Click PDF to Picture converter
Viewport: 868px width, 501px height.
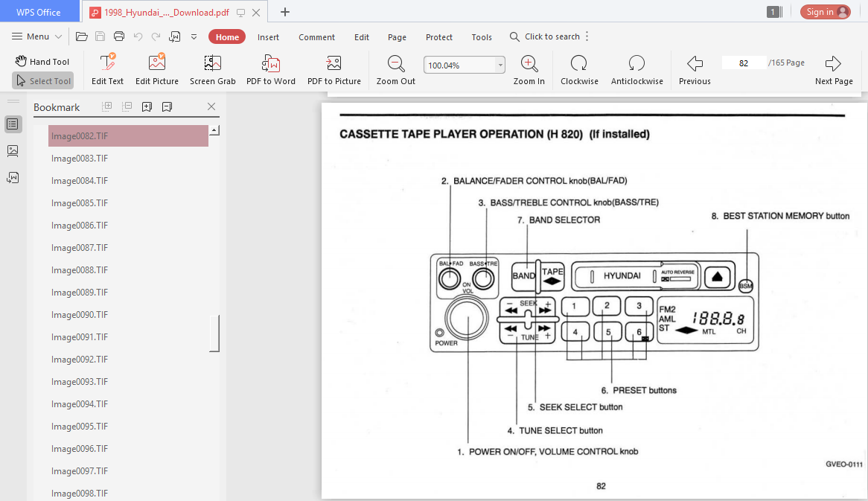(x=334, y=69)
